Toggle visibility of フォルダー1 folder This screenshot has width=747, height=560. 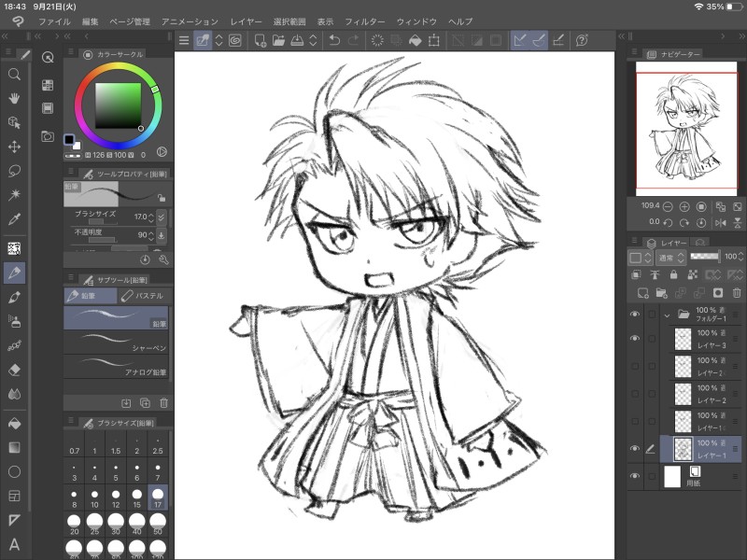click(x=635, y=315)
